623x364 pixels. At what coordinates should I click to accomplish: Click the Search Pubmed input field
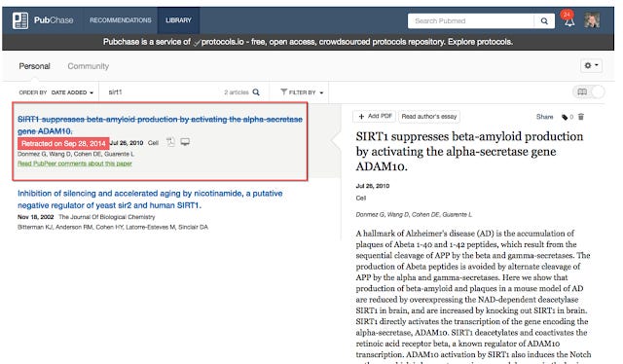coord(471,21)
